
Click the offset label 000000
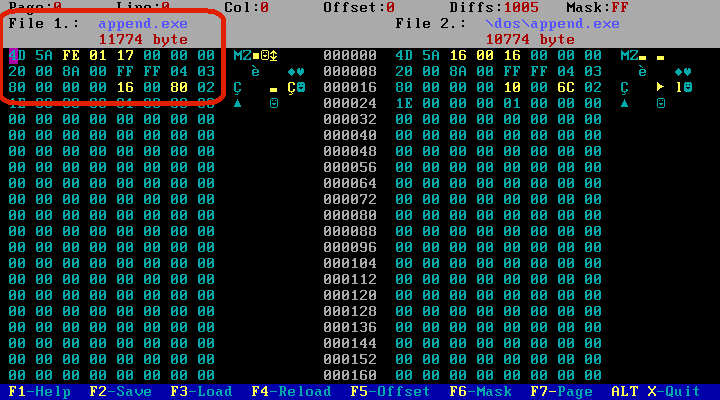pos(350,56)
